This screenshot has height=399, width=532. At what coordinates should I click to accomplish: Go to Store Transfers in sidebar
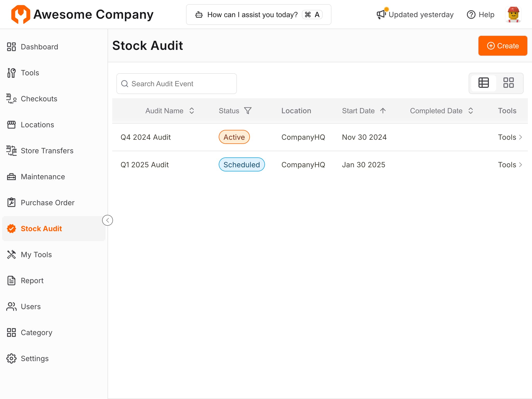tap(47, 151)
